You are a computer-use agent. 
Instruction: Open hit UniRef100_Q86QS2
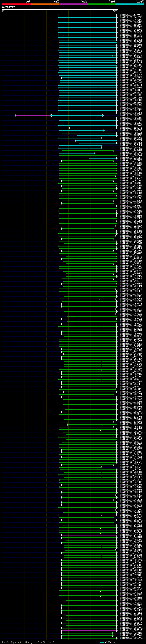coord(131,631)
